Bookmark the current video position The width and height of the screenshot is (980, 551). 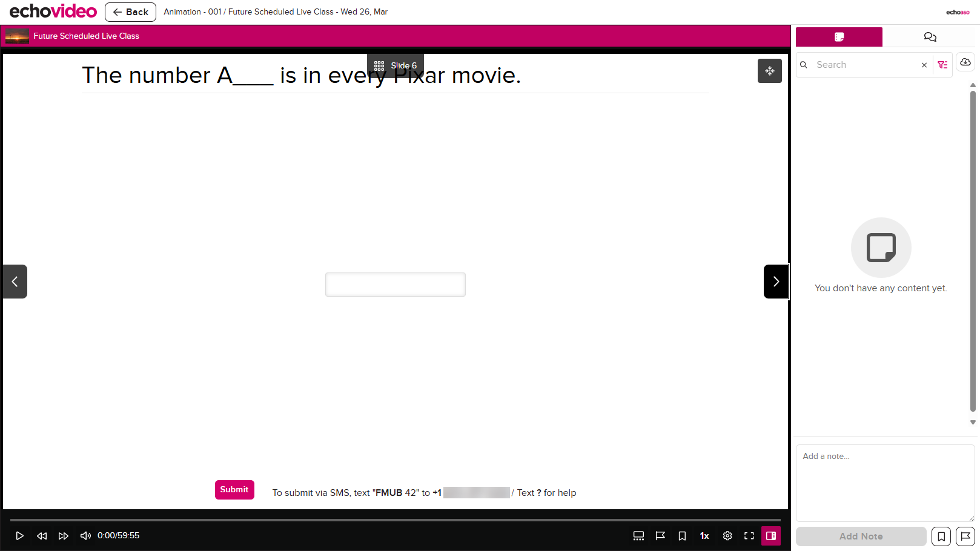click(x=683, y=536)
